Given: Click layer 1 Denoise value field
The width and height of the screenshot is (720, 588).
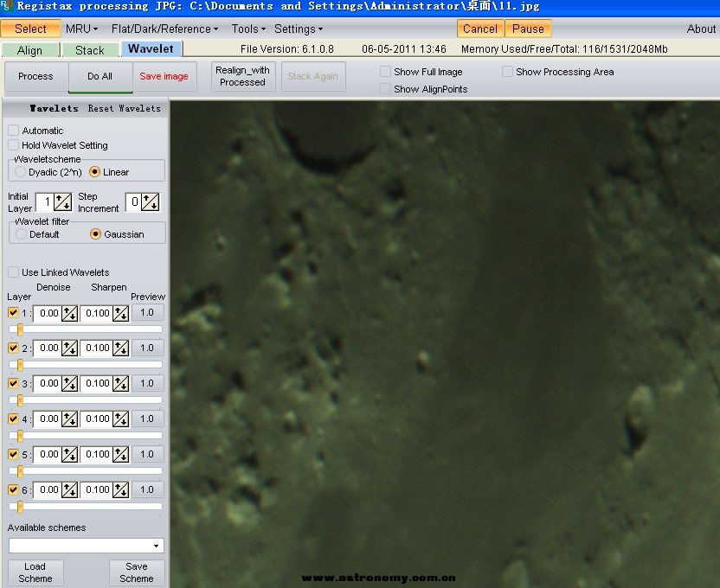Looking at the screenshot, I should pos(48,314).
